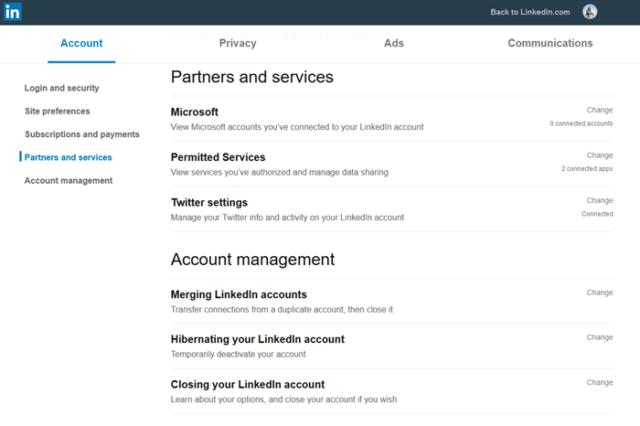Image resolution: width=640 pixels, height=426 pixels.
Task: Open the Closing your LinkedIn account heading
Action: [247, 384]
